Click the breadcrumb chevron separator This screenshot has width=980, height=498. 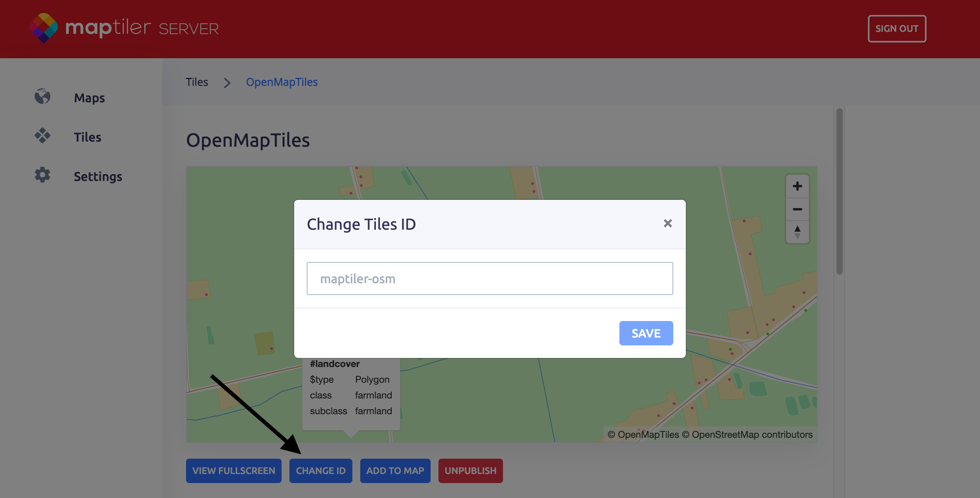[x=227, y=83]
